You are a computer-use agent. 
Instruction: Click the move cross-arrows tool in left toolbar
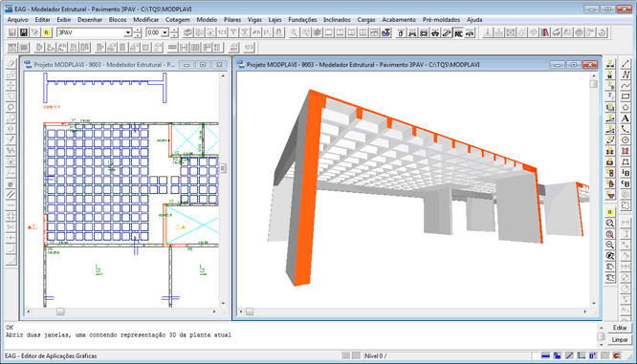click(11, 85)
